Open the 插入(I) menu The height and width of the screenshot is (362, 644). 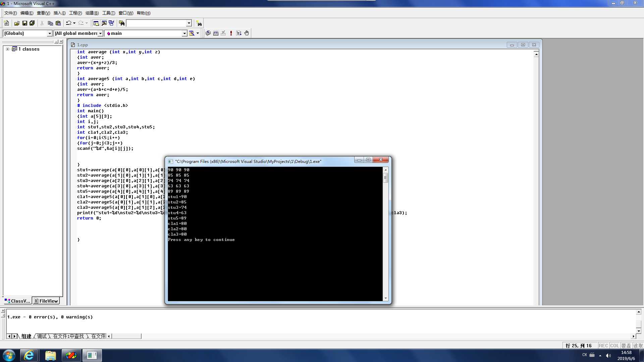point(59,13)
